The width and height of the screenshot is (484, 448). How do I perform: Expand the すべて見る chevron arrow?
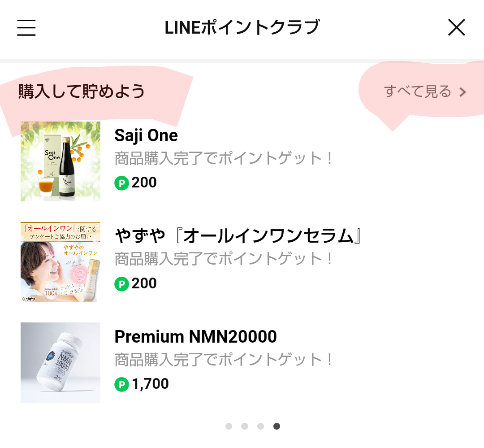463,92
